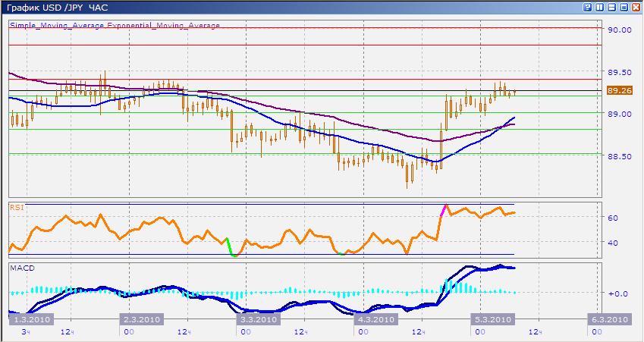Screen dimensions: 644x342
Task: Close the USD/JPY chart window
Action: [636, 7]
